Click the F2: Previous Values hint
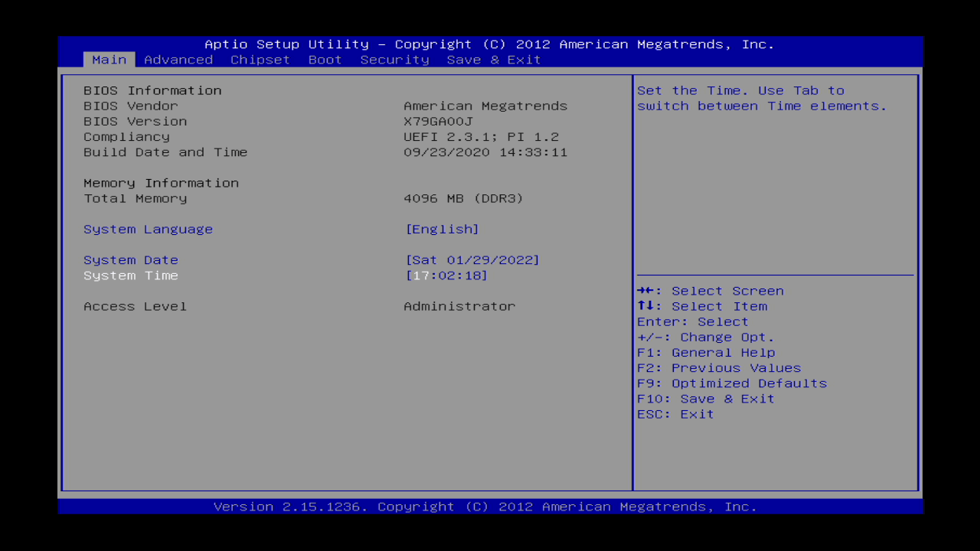This screenshot has height=551, width=980. (719, 368)
